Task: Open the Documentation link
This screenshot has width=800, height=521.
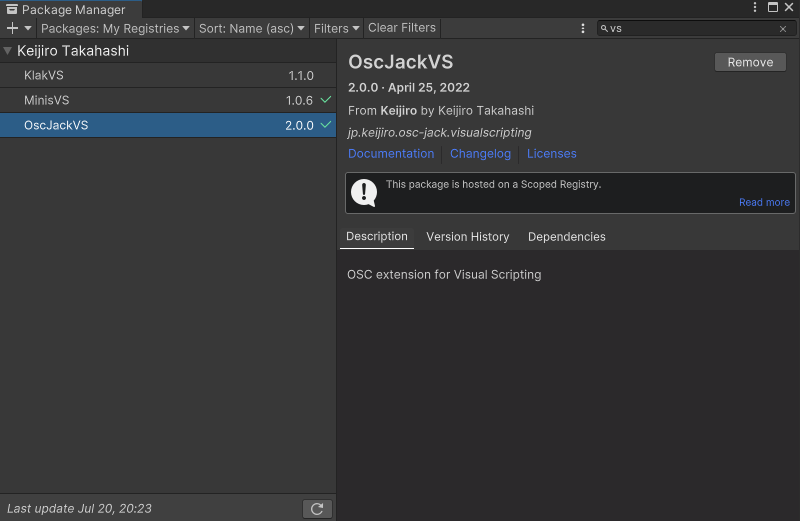Action: [391, 154]
